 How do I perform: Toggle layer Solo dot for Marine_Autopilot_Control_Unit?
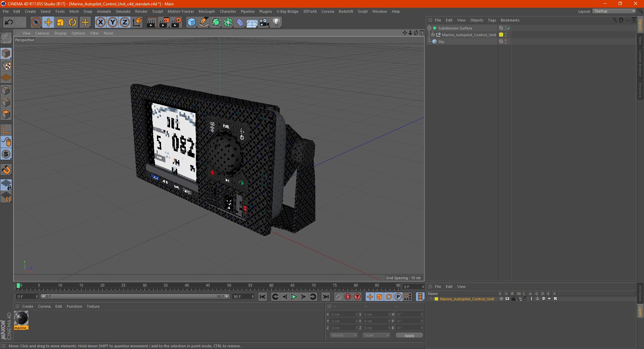tap(501, 299)
